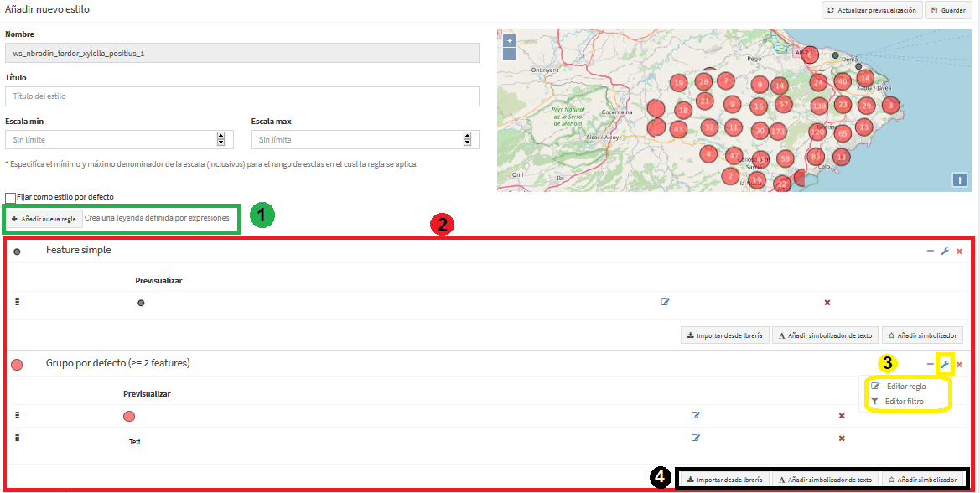Image resolution: width=980 pixels, height=493 pixels.
Task: Click Grupo por defecto (>= 2 features) title
Action: (117, 363)
